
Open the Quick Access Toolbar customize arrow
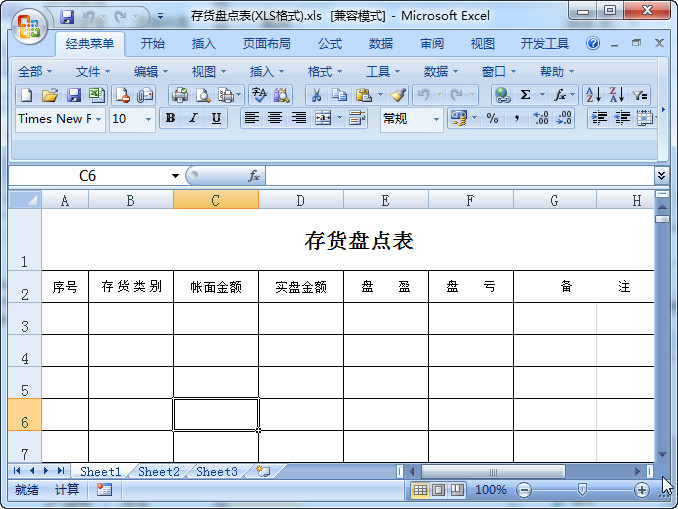point(160,17)
